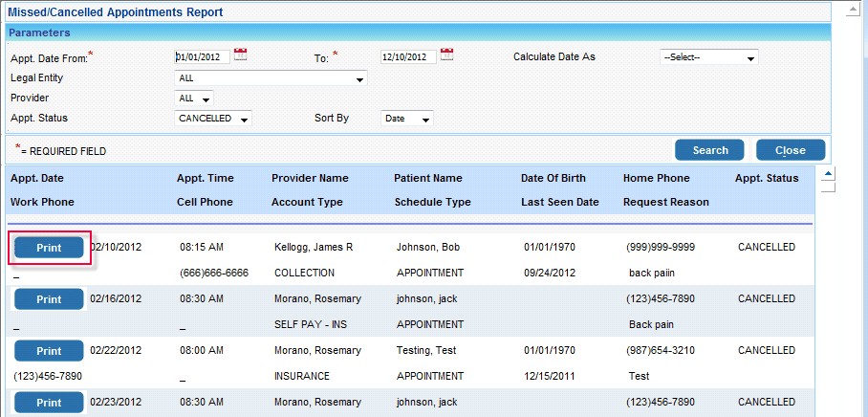Click results table scroll up arrow
Image resolution: width=868 pixels, height=417 pixels.
tap(828, 173)
